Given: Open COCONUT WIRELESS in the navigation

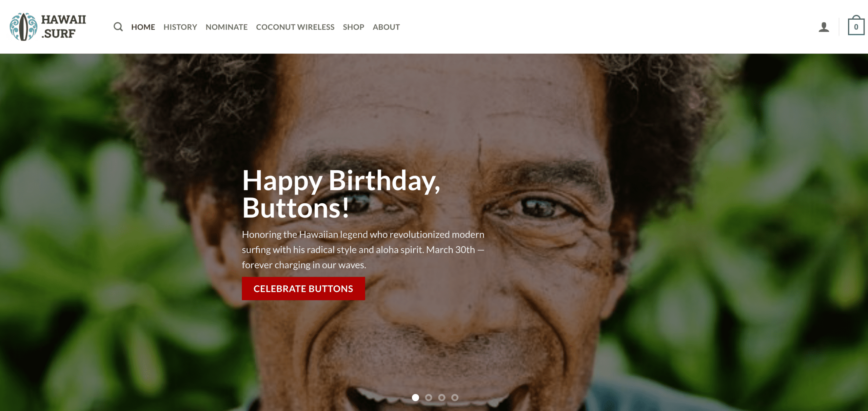Looking at the screenshot, I should (x=295, y=27).
